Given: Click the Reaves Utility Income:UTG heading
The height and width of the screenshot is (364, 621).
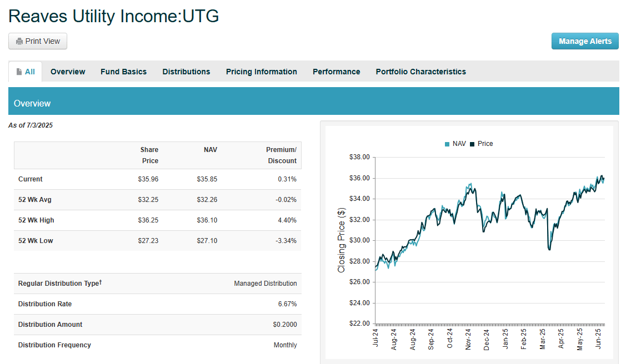Looking at the screenshot, I should point(113,16).
